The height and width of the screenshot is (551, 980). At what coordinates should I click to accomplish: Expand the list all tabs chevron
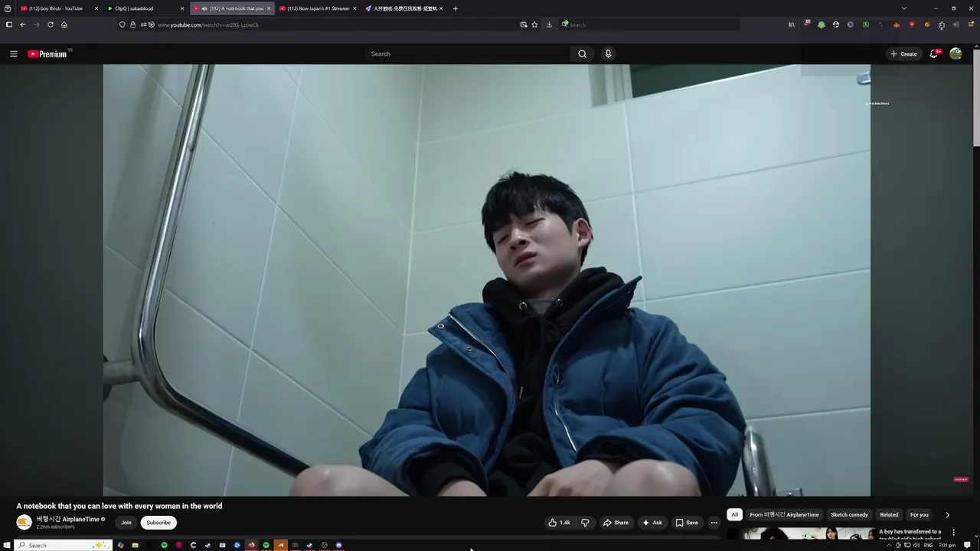903,8
